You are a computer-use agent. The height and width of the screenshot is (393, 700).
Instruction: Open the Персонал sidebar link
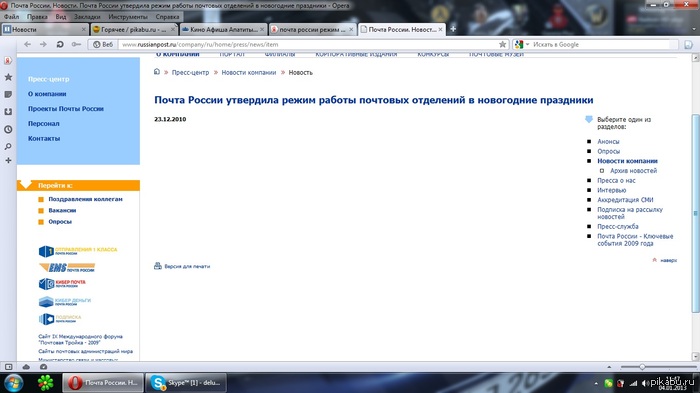[x=43, y=123]
